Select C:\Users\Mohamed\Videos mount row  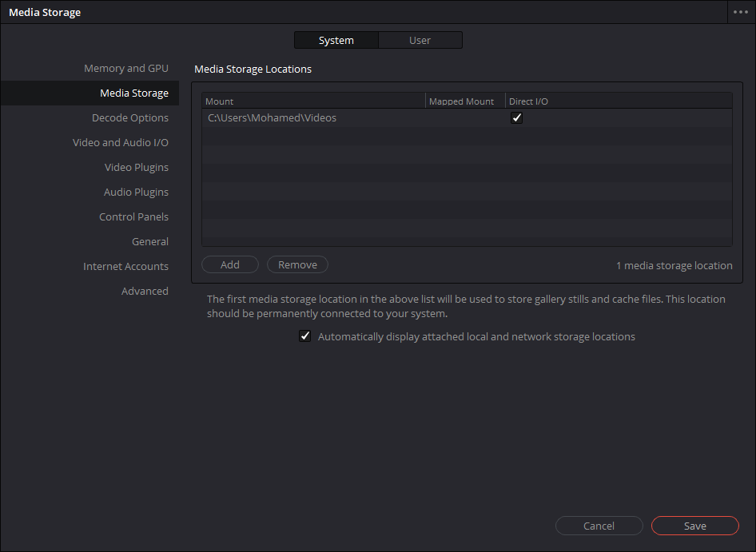[467, 118]
